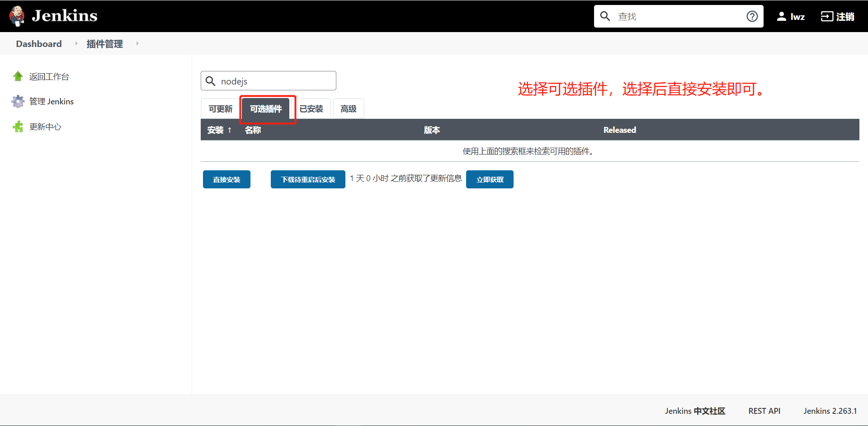The image size is (868, 426).
Task: Click the logout arrow icon
Action: pos(827,16)
